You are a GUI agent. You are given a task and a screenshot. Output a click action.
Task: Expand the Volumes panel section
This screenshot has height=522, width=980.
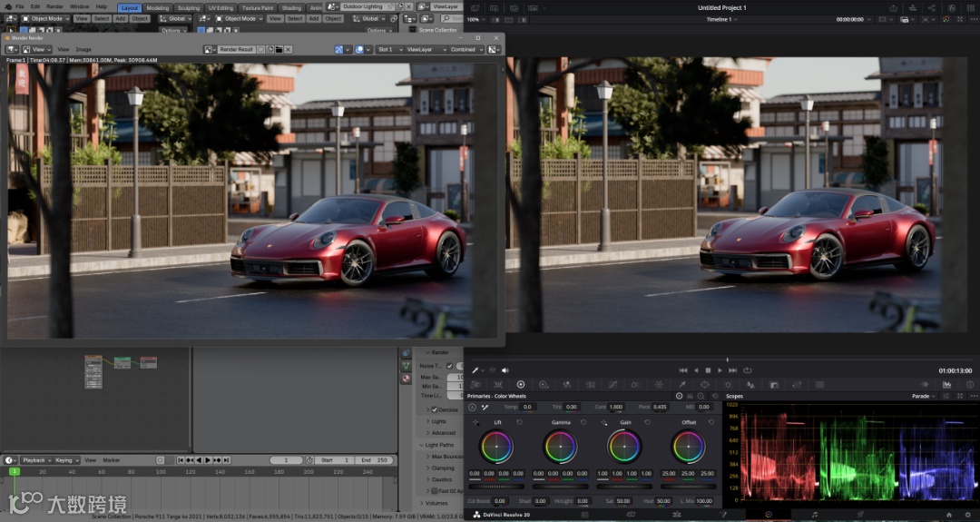(x=436, y=503)
